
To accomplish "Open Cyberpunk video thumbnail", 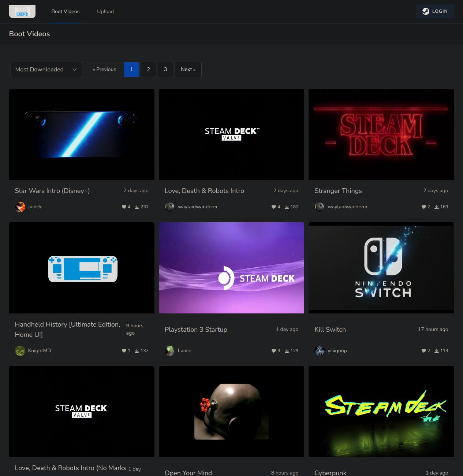I will pos(381,412).
